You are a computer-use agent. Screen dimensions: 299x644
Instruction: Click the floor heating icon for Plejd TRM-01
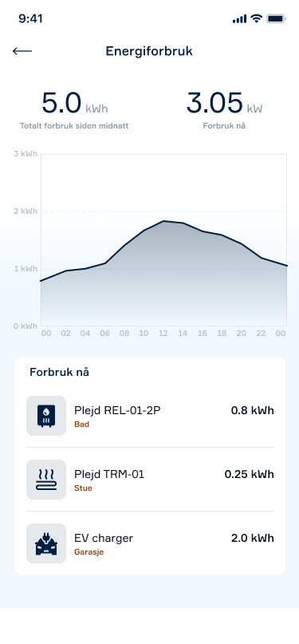46,480
